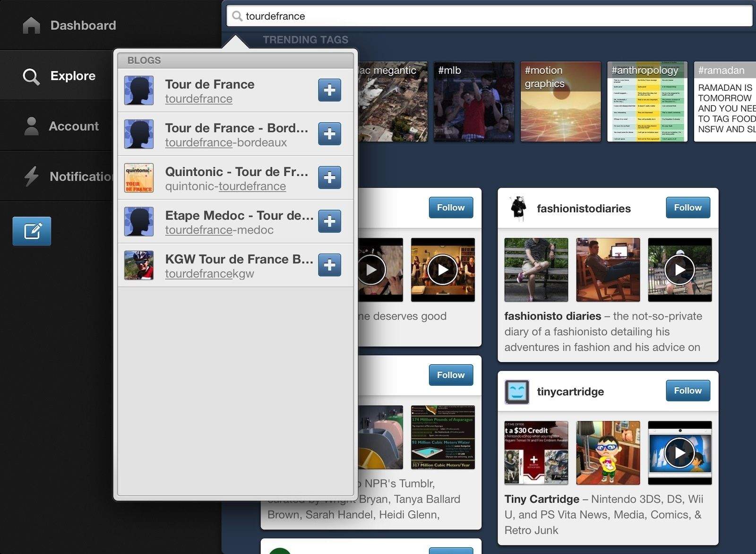Add the Tour de France blog with plus
756x554 pixels.
tap(329, 90)
